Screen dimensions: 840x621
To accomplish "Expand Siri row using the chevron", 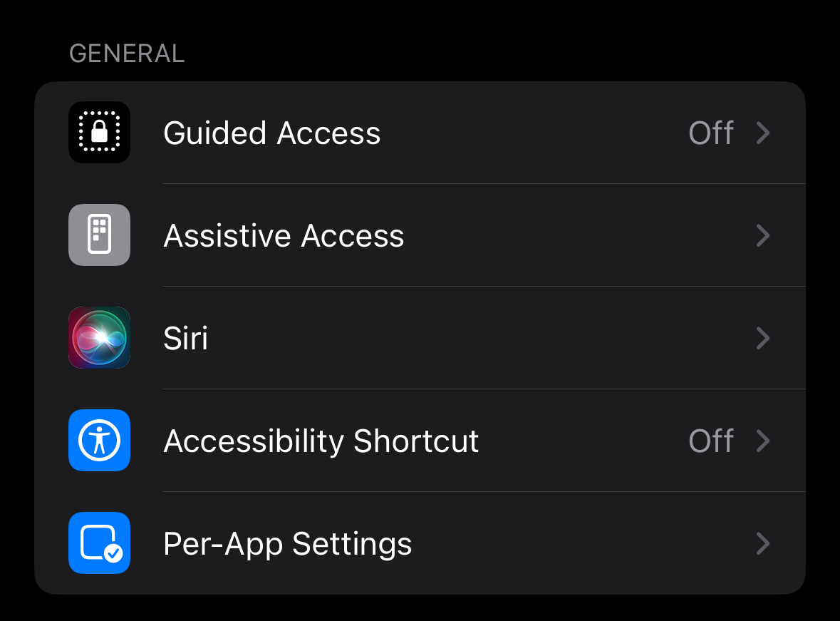I will [763, 338].
